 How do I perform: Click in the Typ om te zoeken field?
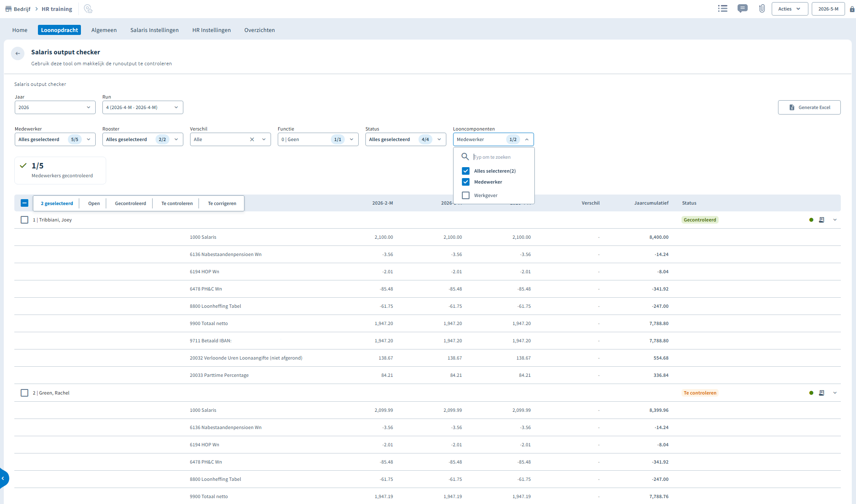tap(502, 157)
